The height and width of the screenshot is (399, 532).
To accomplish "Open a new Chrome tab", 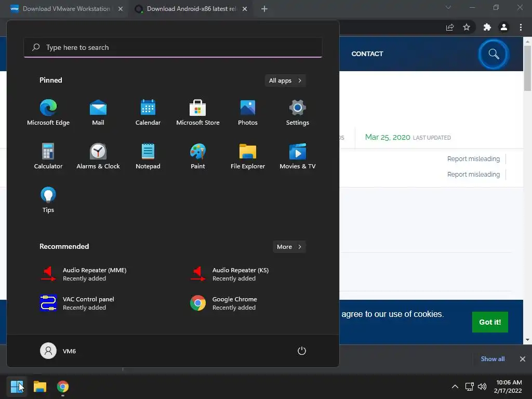I will click(264, 9).
